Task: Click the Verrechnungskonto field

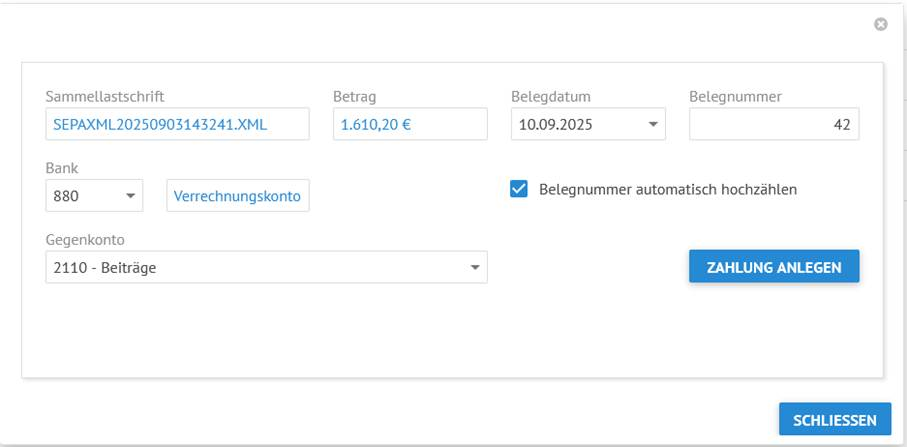Action: tap(238, 197)
